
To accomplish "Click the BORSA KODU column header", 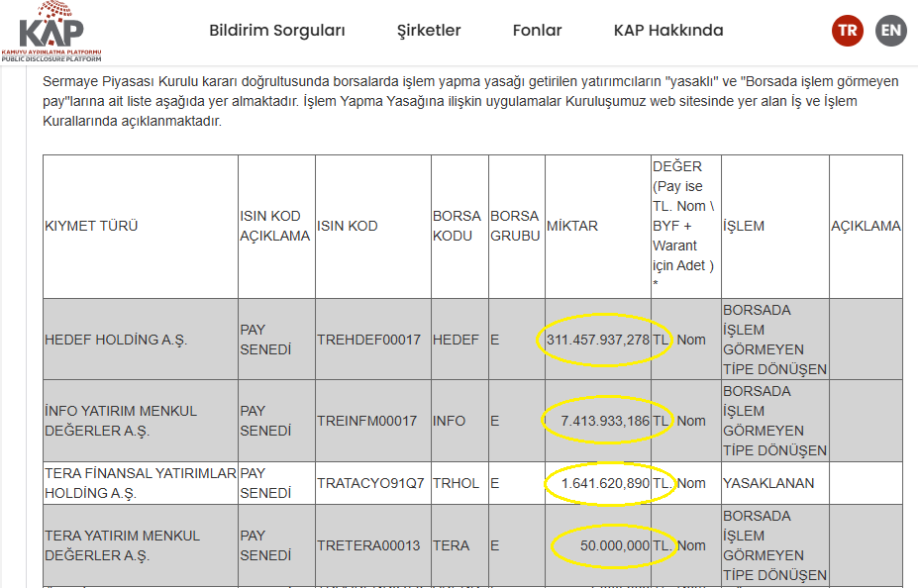I will (459, 227).
